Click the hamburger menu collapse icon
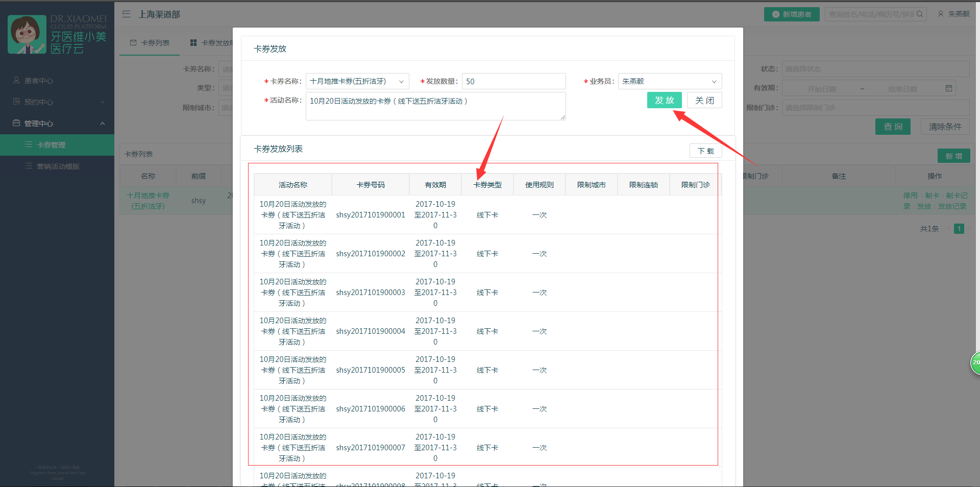Viewport: 980px width, 487px height. point(126,14)
